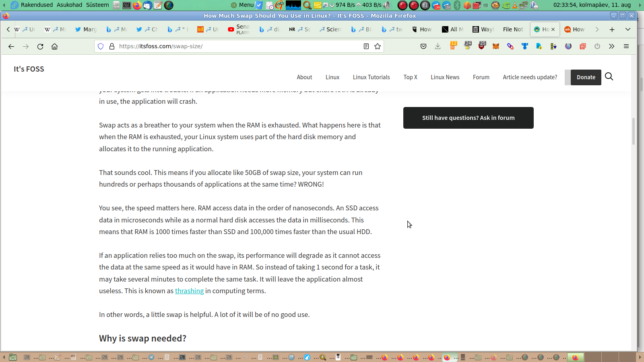The width and height of the screenshot is (644, 362).
Task: Open the Firefox downloads panel
Action: tap(438, 46)
